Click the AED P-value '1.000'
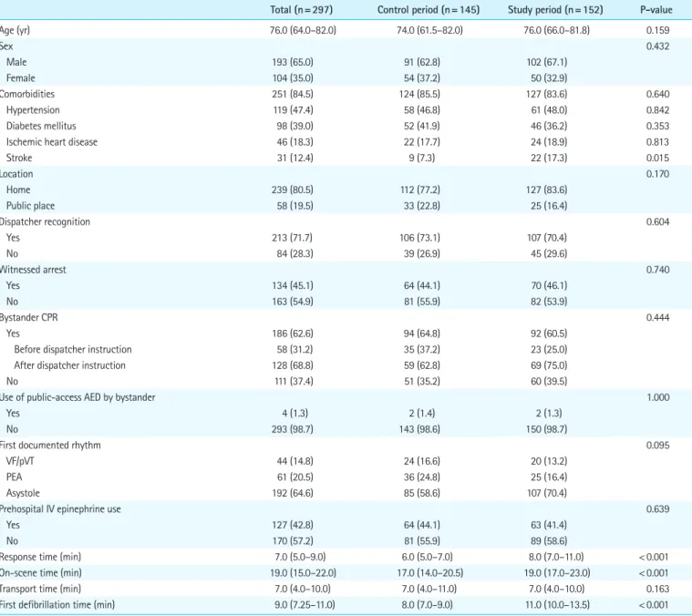 point(658,397)
